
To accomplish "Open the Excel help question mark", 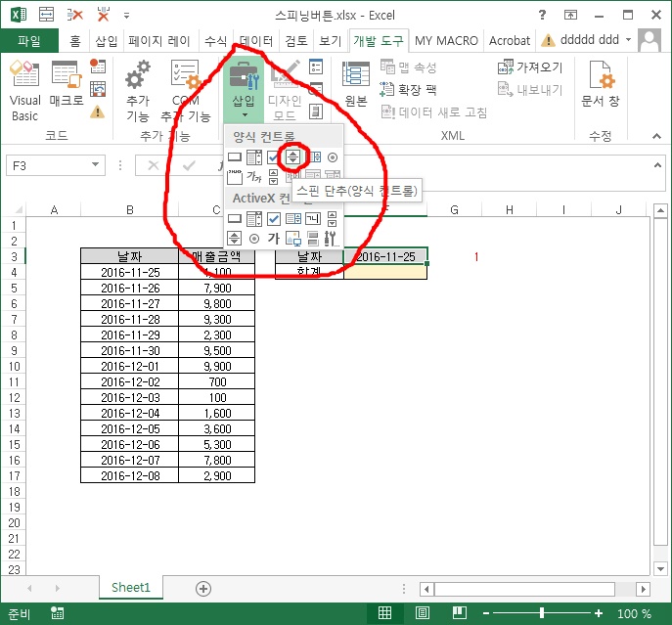I will pyautogui.click(x=542, y=15).
